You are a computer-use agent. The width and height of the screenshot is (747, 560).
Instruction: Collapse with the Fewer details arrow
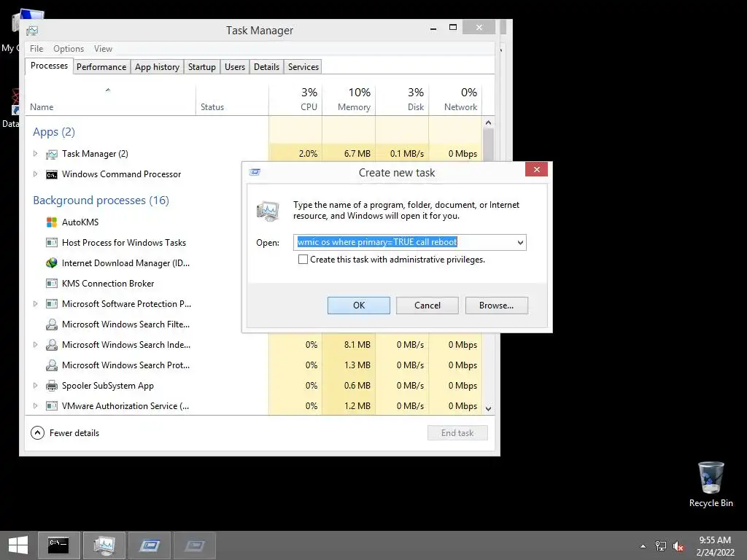pos(37,433)
